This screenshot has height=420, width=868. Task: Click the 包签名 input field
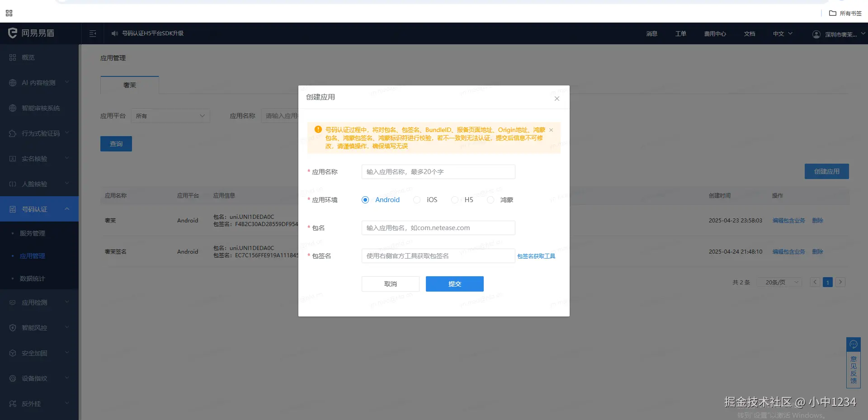point(439,256)
